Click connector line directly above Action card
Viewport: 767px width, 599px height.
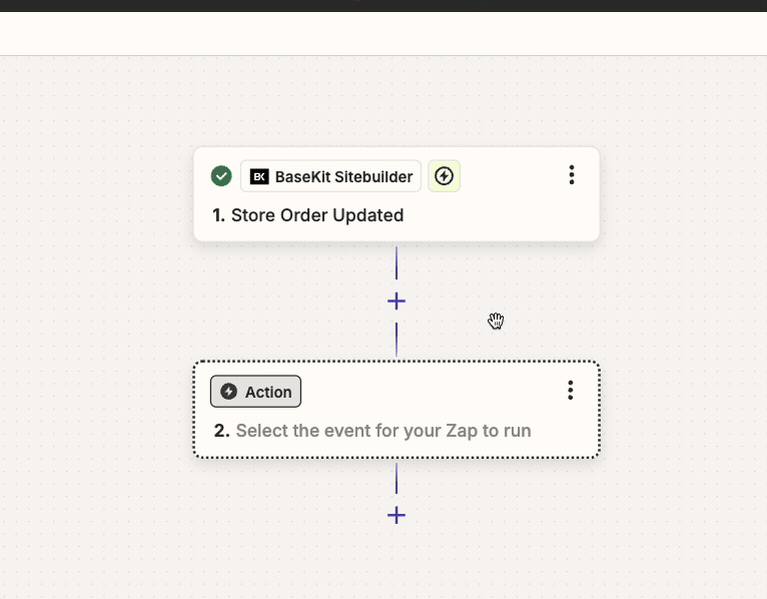396,339
